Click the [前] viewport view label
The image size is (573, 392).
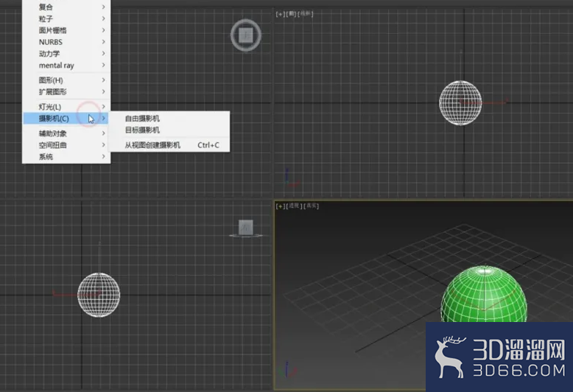click(x=291, y=14)
